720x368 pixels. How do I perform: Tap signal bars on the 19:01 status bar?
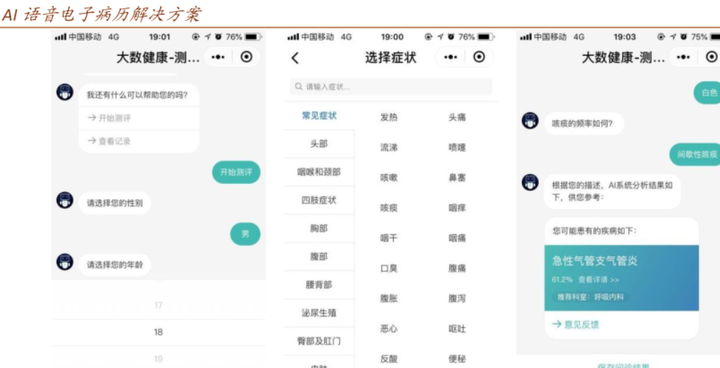click(x=61, y=37)
